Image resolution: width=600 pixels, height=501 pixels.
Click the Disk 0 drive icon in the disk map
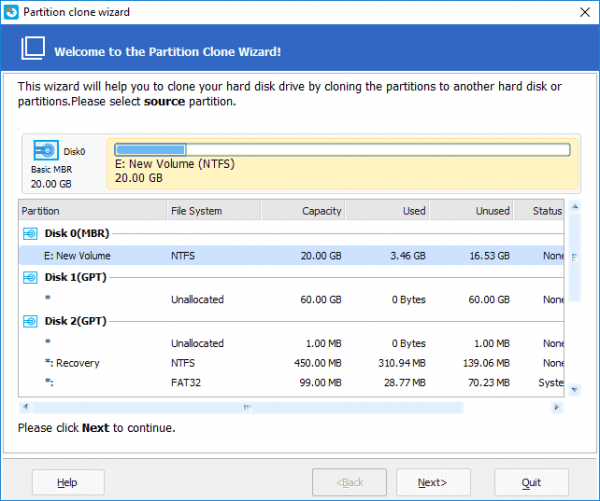46,152
